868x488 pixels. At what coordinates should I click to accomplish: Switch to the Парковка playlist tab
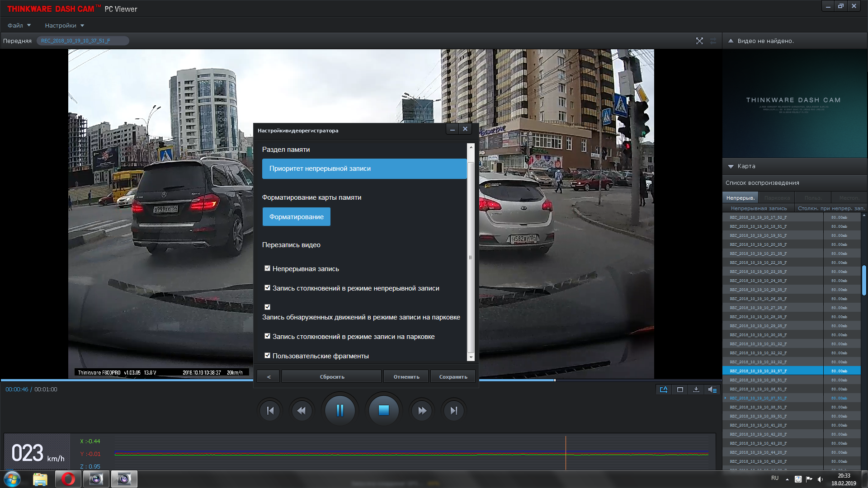click(777, 198)
